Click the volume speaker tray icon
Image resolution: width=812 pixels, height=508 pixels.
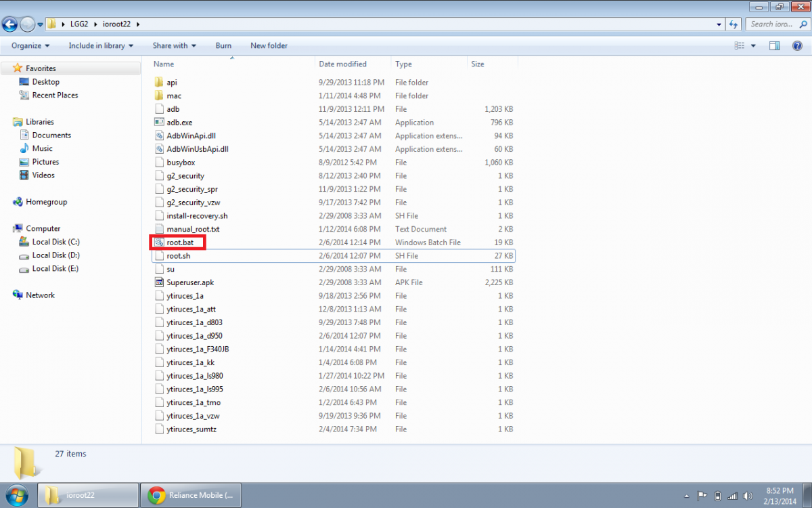748,496
